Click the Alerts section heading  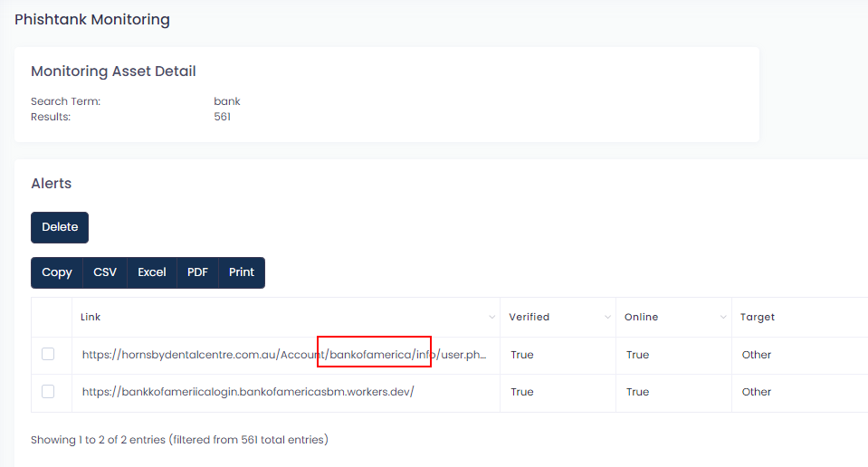(52, 184)
